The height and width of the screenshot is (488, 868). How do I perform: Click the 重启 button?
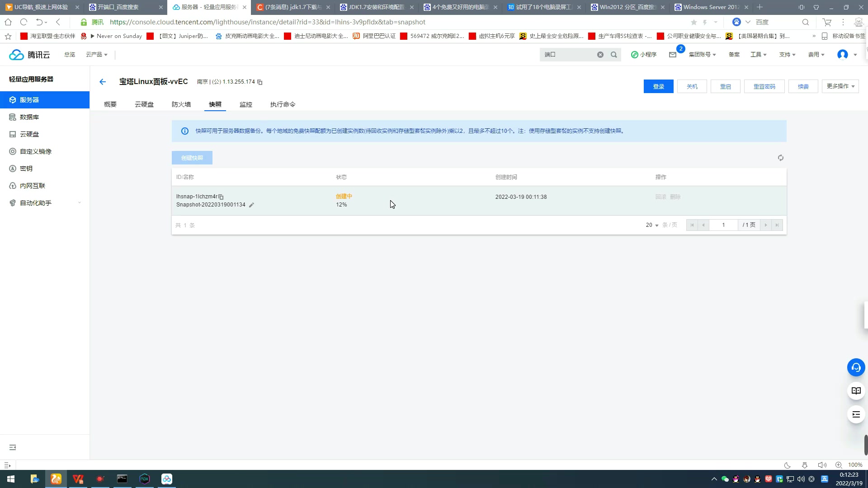tap(726, 86)
